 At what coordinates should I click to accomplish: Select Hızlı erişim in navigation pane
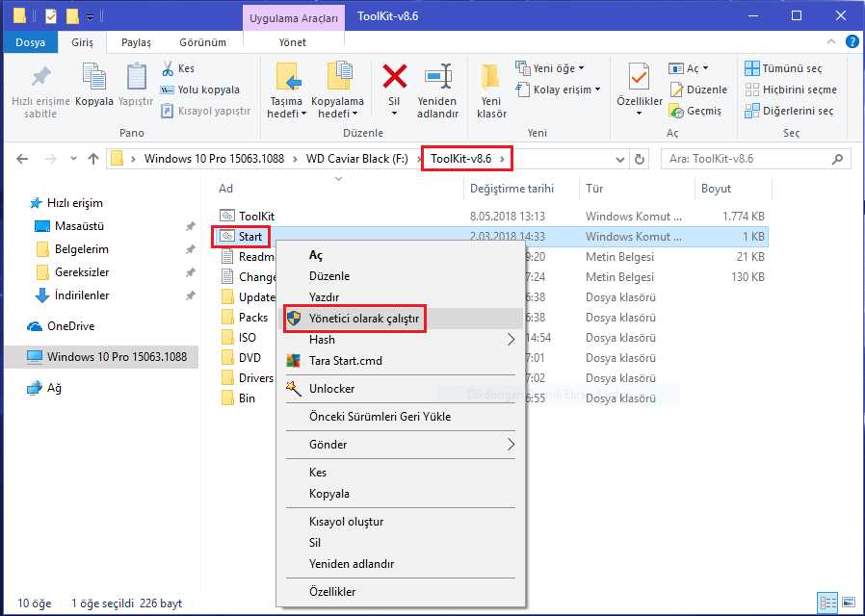pyautogui.click(x=74, y=203)
